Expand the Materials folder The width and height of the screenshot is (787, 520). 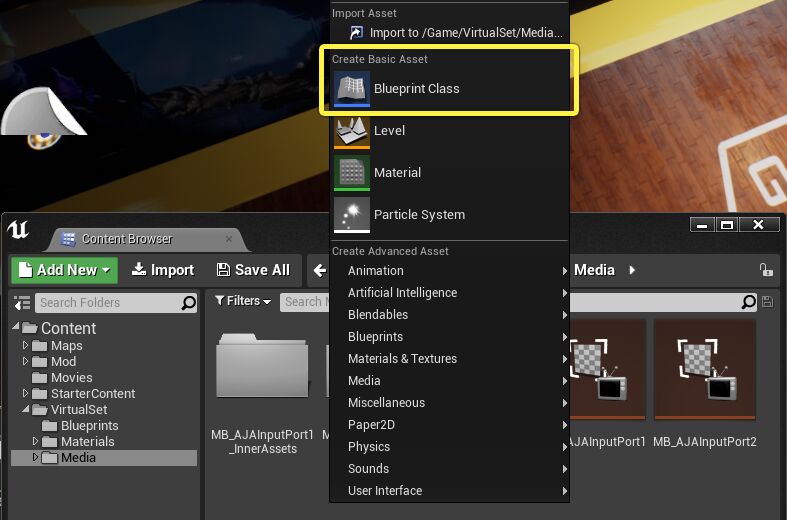click(x=35, y=441)
